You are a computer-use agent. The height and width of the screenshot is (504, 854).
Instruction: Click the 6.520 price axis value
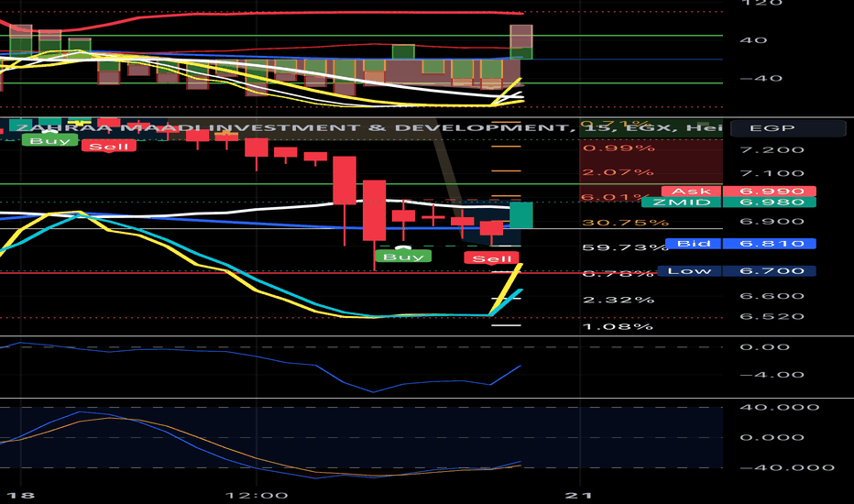[772, 316]
